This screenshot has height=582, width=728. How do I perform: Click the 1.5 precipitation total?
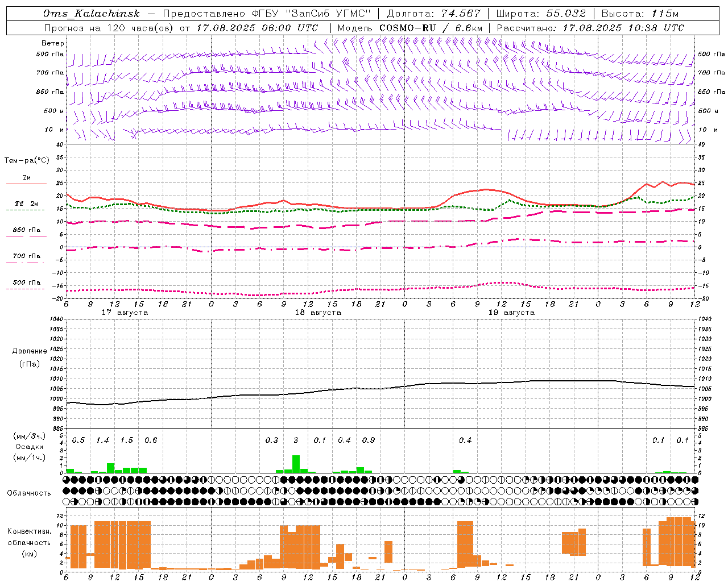(x=127, y=440)
